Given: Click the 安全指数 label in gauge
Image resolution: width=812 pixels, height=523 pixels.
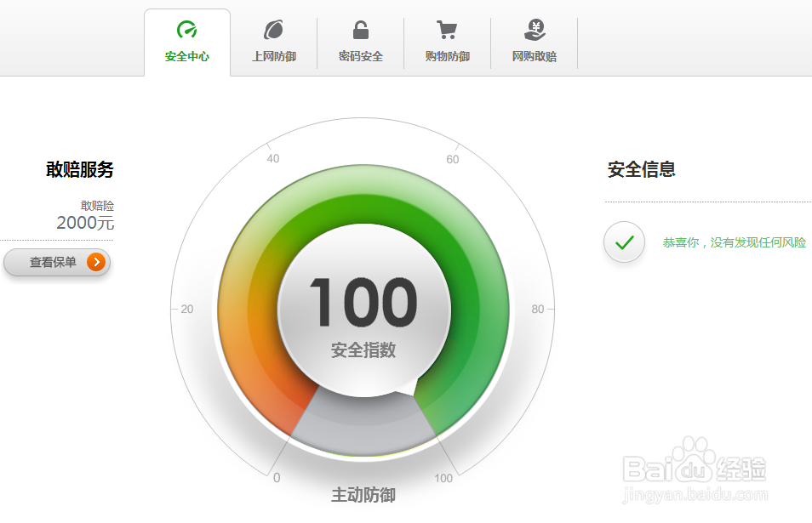Looking at the screenshot, I should click(363, 350).
